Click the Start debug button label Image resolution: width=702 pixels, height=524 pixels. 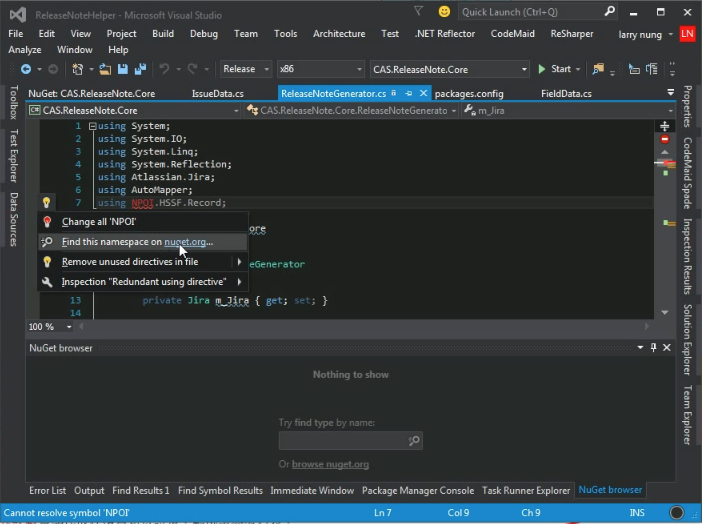click(x=561, y=69)
